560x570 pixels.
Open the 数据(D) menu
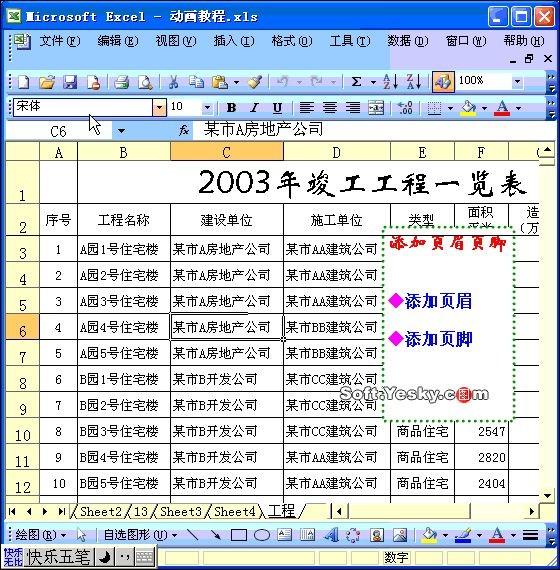[x=407, y=41]
